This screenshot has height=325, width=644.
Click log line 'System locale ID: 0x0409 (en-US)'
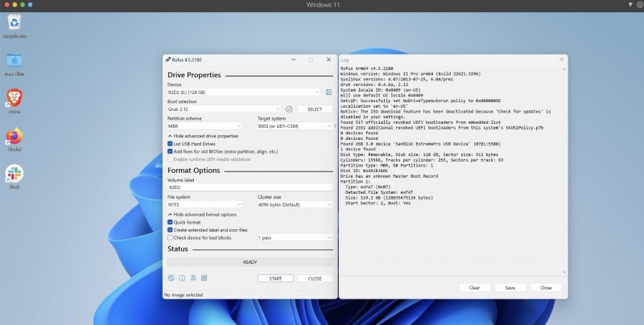(380, 90)
